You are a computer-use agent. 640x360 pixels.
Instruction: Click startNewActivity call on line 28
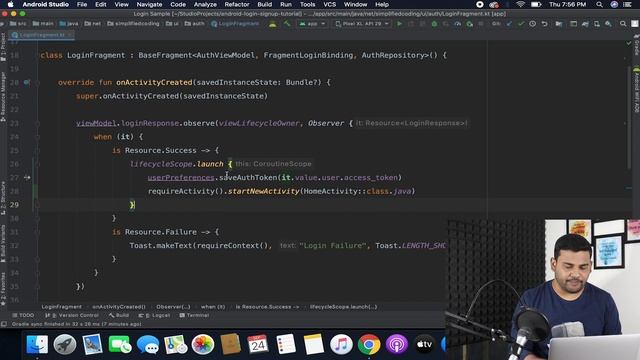pos(264,191)
